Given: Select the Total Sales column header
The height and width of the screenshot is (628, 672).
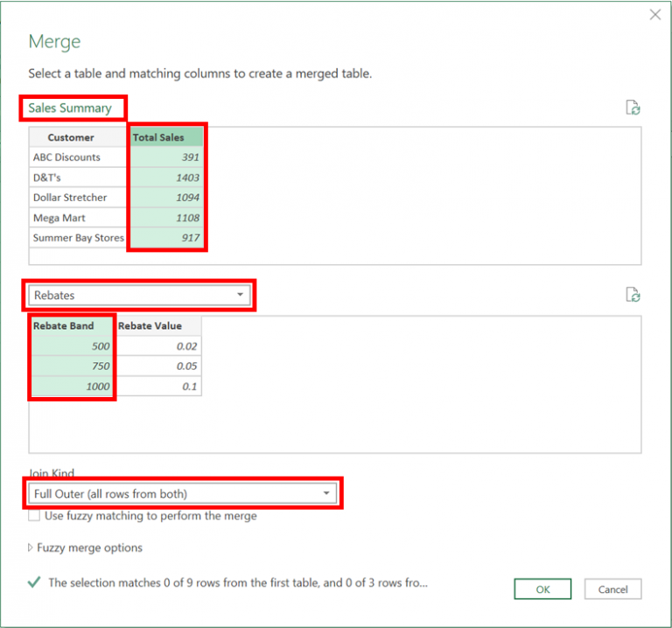Looking at the screenshot, I should pyautogui.click(x=166, y=137).
